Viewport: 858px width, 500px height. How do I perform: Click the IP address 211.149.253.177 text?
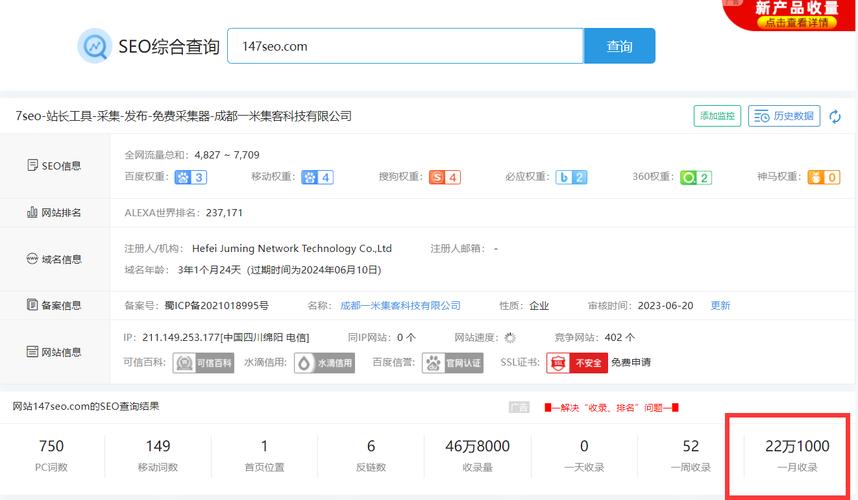pos(181,338)
